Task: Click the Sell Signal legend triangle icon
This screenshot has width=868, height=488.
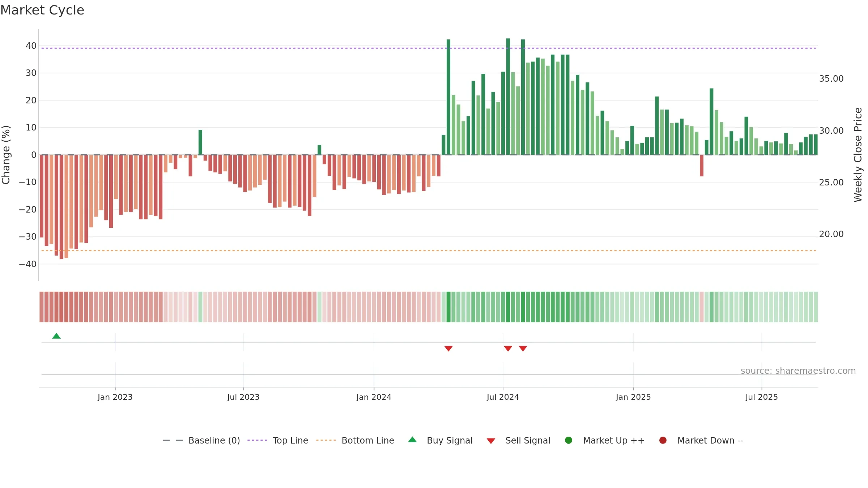Action: point(491,441)
